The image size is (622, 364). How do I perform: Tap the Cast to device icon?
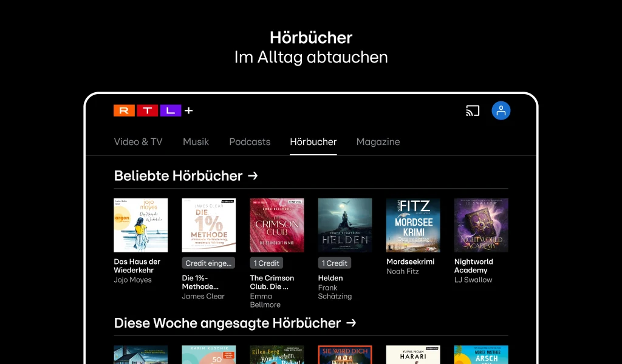pyautogui.click(x=473, y=110)
